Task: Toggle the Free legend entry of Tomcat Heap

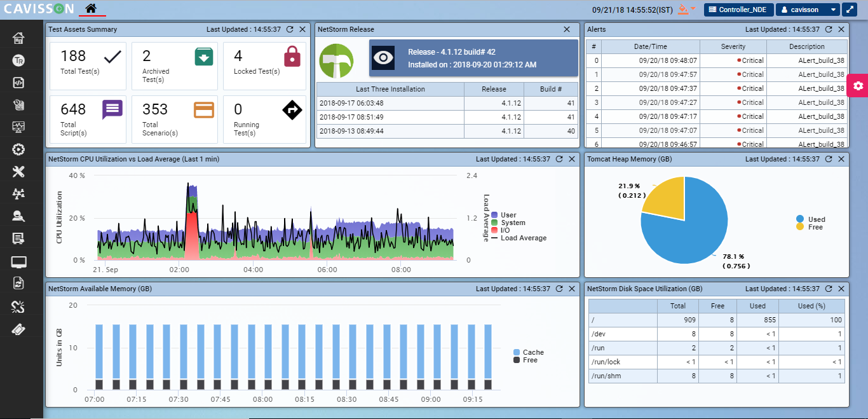Action: pyautogui.click(x=810, y=227)
